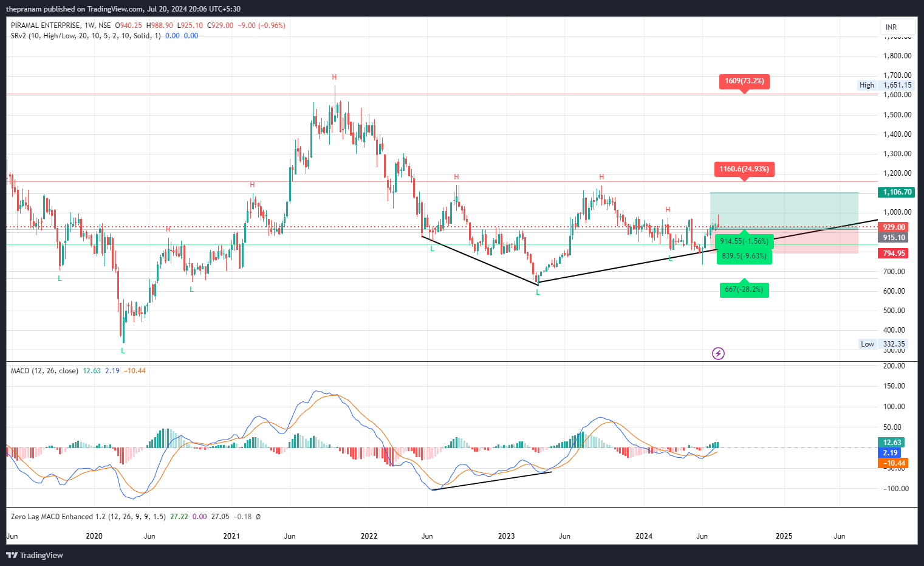Click the High 1,651.15 price label
The height and width of the screenshot is (566, 924).
(885, 85)
